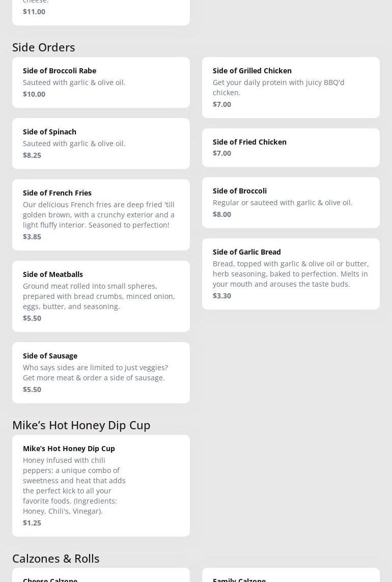Select Mike's Hot Honey Dip Cup item
Viewport: 392px width, 582px height.
click(101, 485)
